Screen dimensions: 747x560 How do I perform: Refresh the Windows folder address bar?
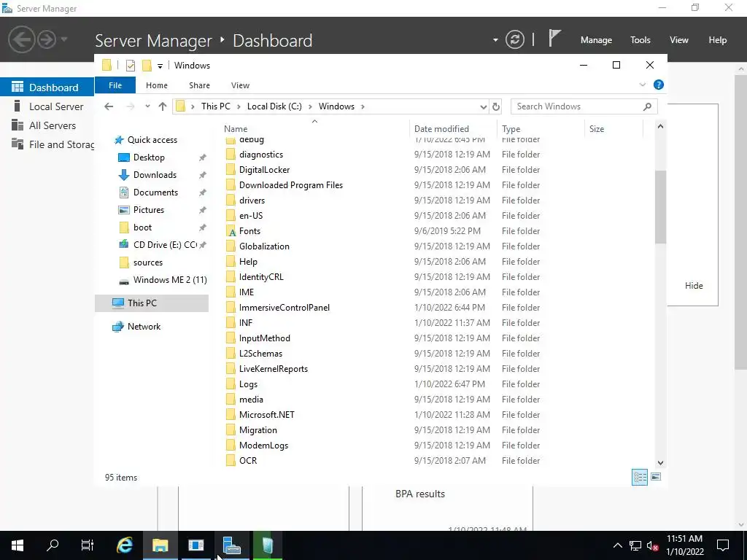496,106
